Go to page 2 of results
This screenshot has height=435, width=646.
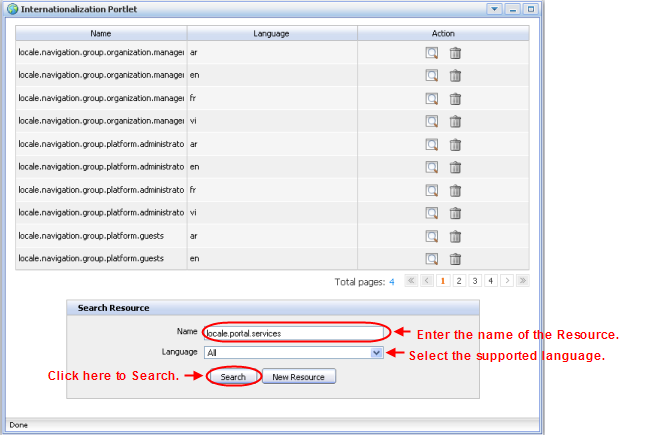click(458, 282)
